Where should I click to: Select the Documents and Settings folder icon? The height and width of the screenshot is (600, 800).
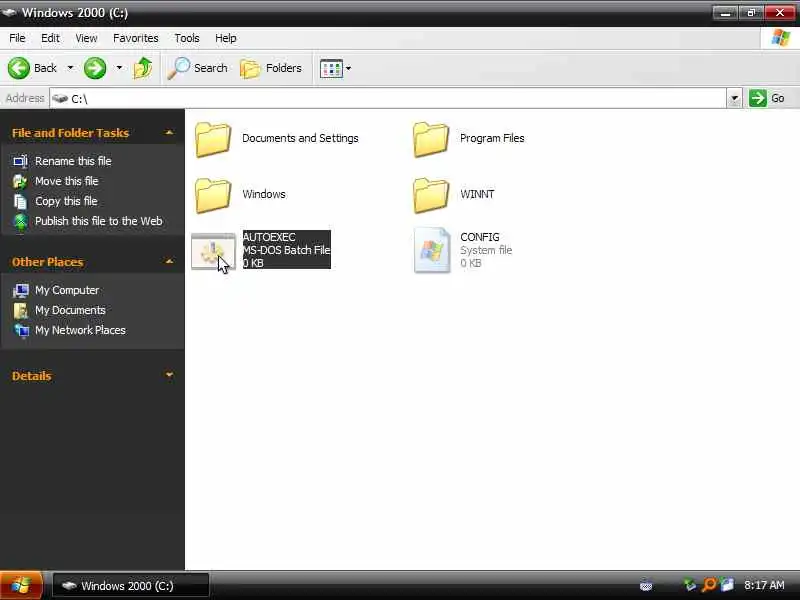coord(213,139)
